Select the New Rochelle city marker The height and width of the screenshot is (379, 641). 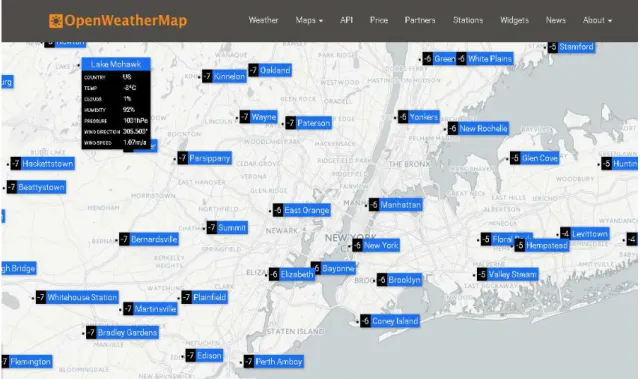(478, 128)
